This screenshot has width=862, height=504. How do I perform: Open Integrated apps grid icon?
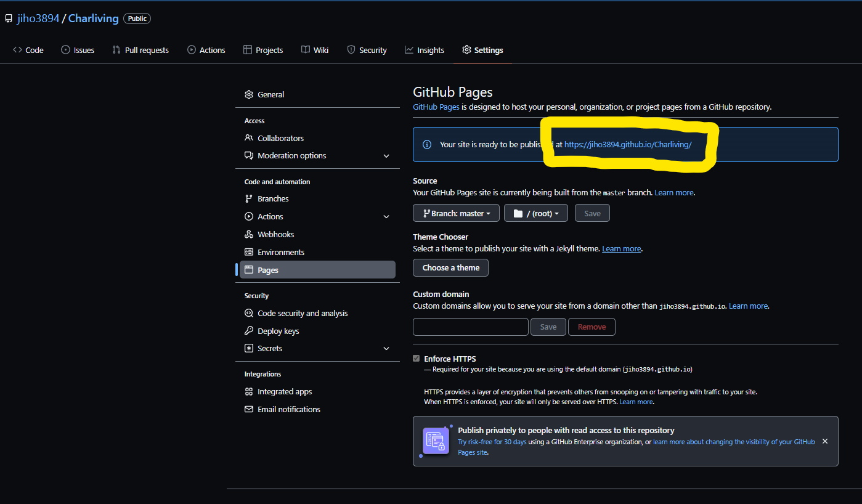tap(249, 391)
